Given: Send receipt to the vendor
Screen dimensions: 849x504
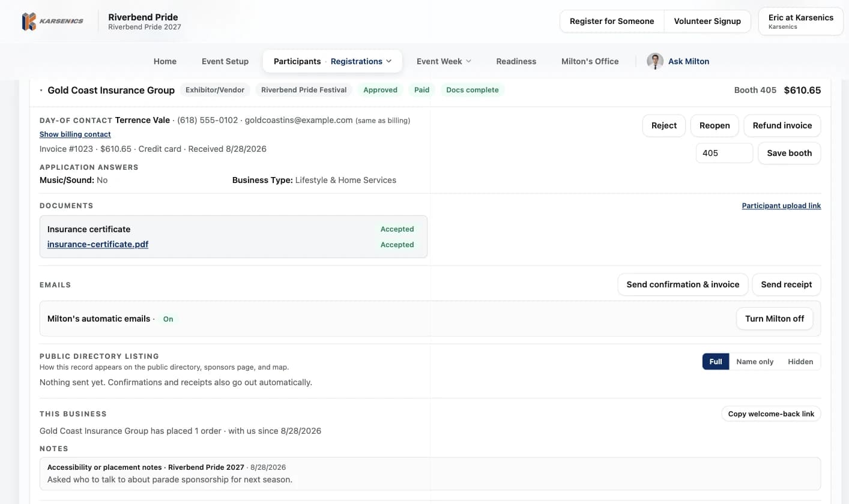Looking at the screenshot, I should (787, 284).
